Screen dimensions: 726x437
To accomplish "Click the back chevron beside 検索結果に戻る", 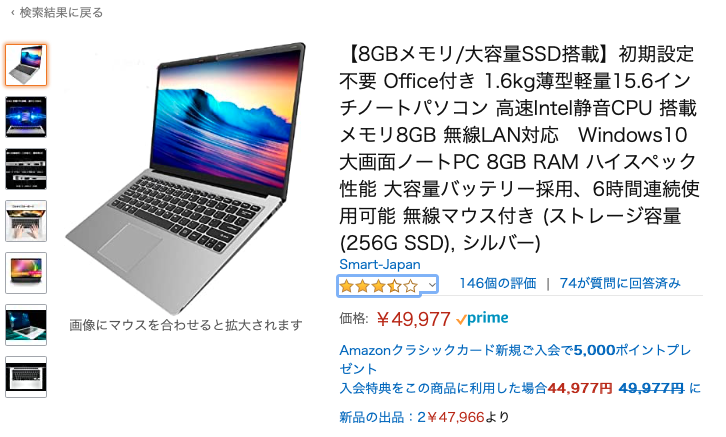I will pyautogui.click(x=13, y=12).
